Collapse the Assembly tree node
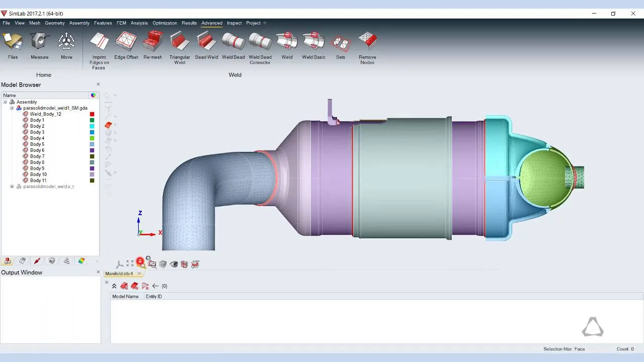The image size is (644, 362). point(5,102)
